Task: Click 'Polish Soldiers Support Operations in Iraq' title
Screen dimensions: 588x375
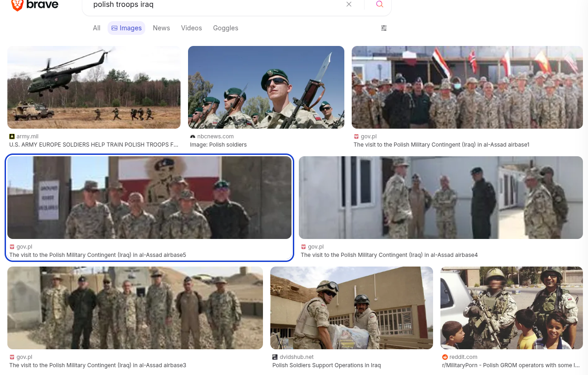Action: click(326, 365)
